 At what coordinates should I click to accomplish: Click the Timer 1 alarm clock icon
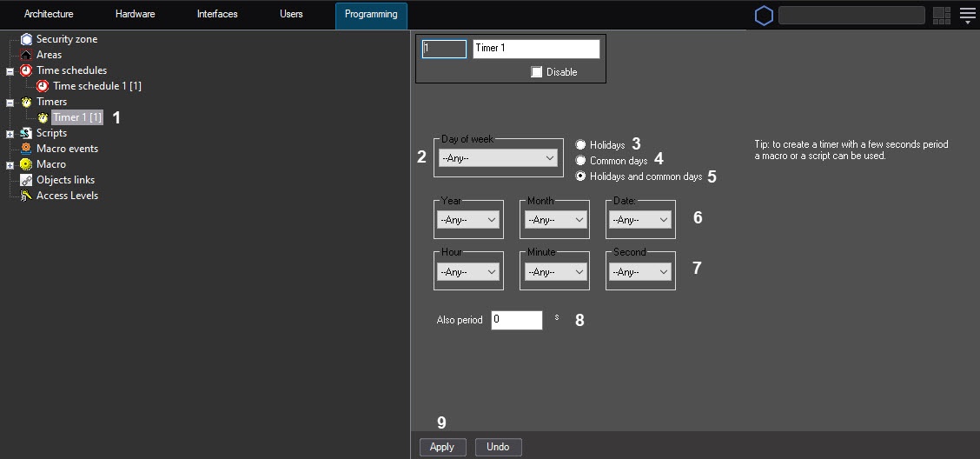[x=43, y=117]
